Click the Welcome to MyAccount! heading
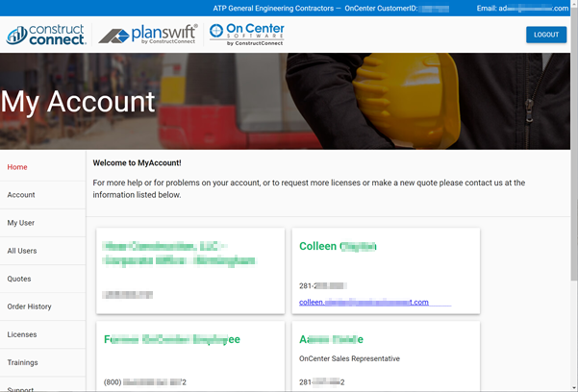The width and height of the screenshot is (578, 392). (x=138, y=162)
